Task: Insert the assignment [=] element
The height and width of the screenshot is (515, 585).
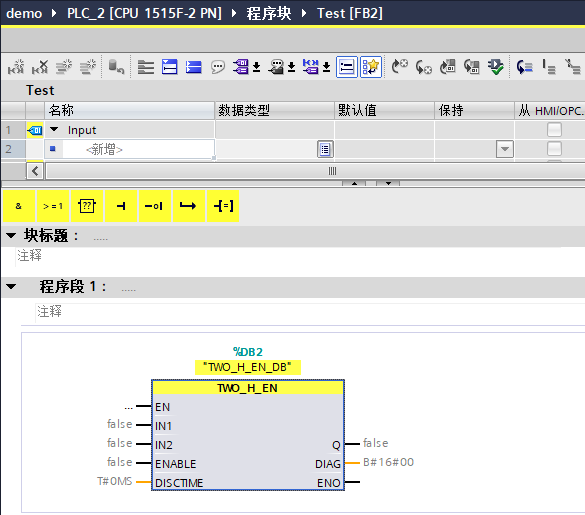Action: [x=223, y=206]
